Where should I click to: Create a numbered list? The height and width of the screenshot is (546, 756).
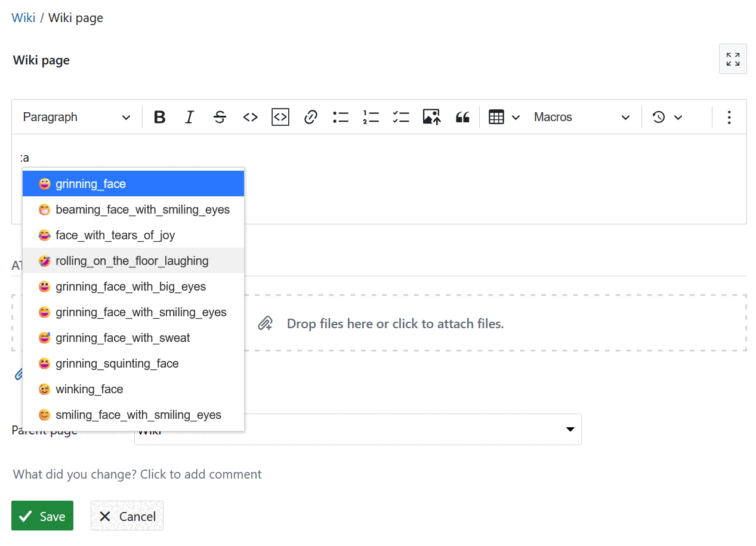371,117
